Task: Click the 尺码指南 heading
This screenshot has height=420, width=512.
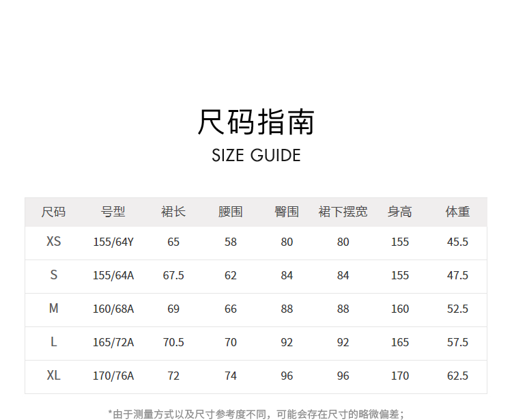Action: pyautogui.click(x=256, y=122)
